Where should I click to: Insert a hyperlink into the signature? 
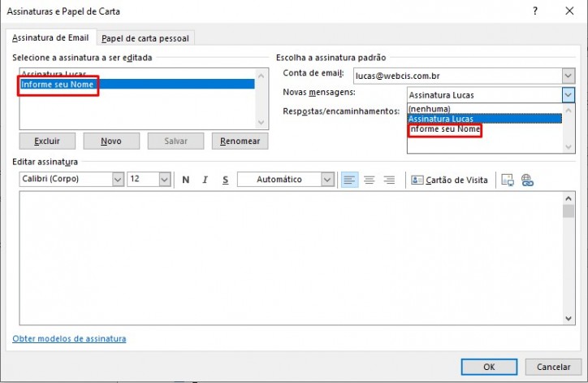coord(527,180)
